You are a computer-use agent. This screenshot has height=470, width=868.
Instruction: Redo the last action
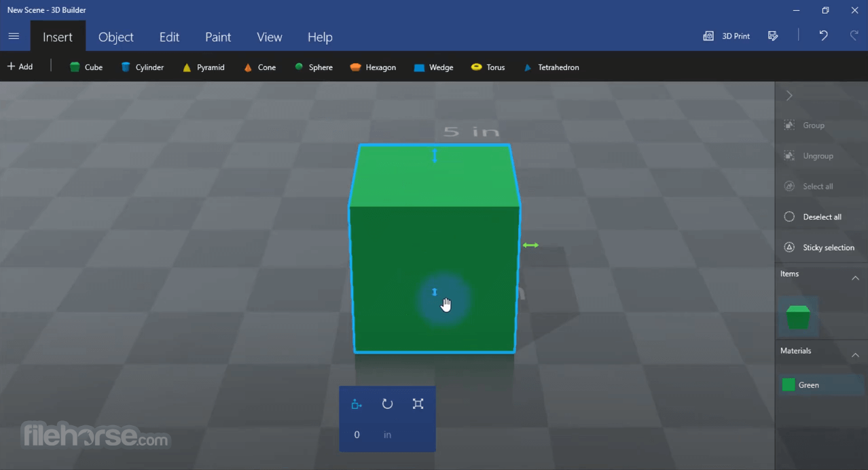click(x=854, y=35)
